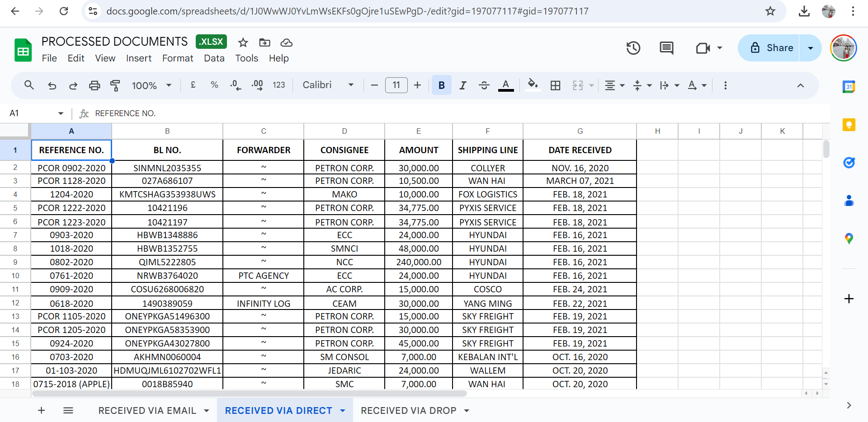Undo the last action
868x422 pixels.
point(52,85)
